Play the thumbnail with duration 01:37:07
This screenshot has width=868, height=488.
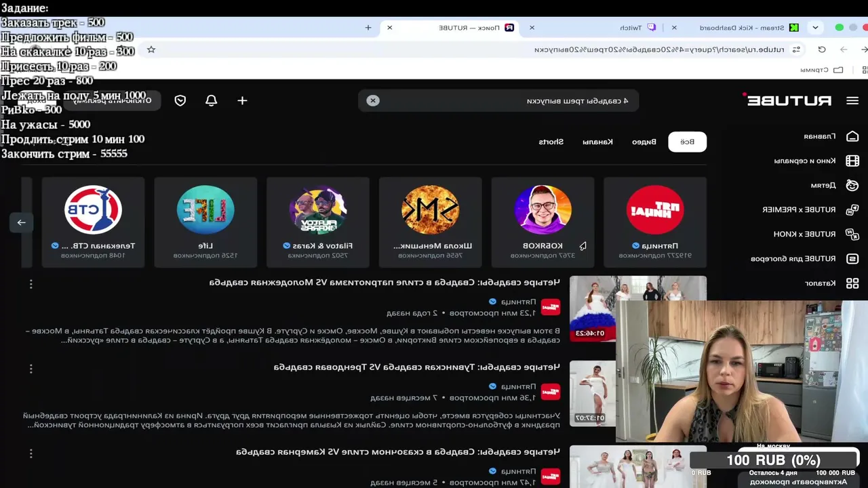[x=593, y=393]
